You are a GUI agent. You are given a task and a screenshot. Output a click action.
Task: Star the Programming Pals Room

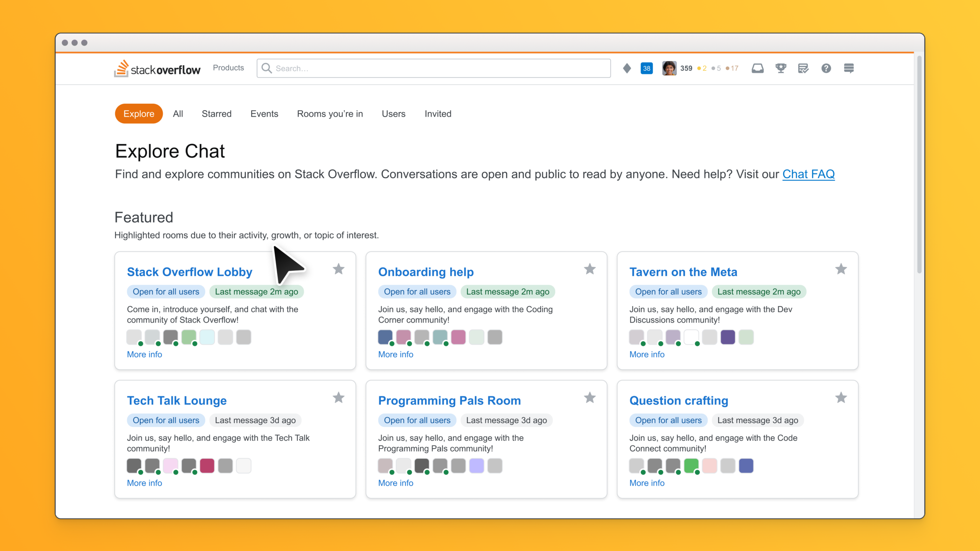click(x=590, y=398)
